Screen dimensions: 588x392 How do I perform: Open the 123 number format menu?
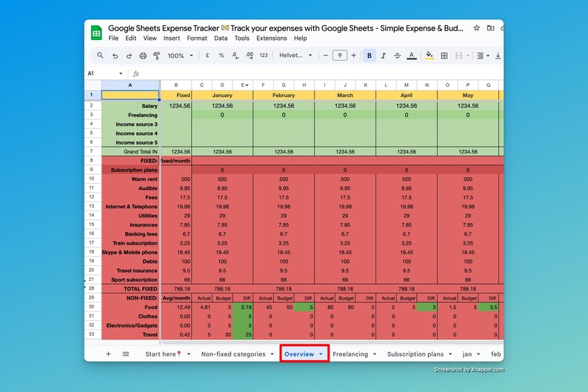[x=264, y=56]
